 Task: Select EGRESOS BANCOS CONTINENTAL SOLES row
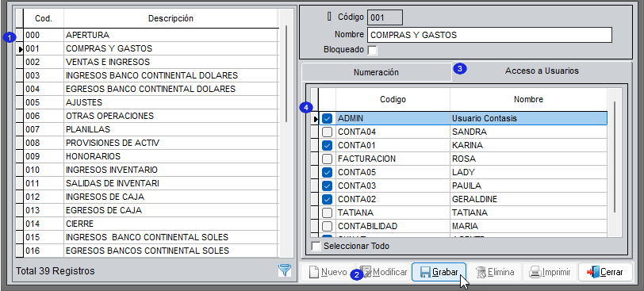click(x=151, y=251)
